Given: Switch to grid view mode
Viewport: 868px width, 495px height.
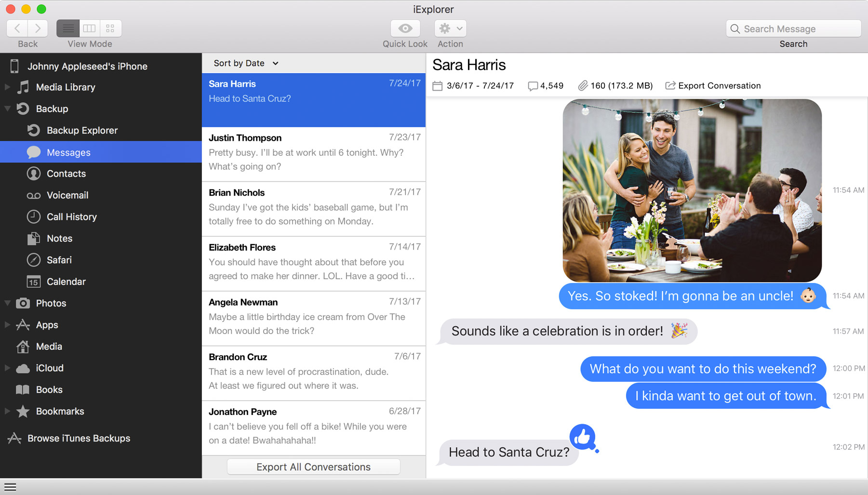Looking at the screenshot, I should pos(109,28).
